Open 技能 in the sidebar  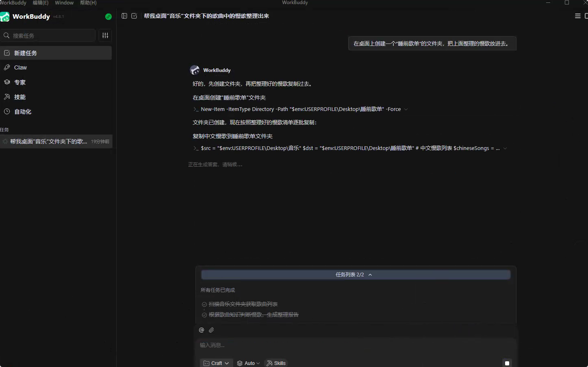pos(56,97)
